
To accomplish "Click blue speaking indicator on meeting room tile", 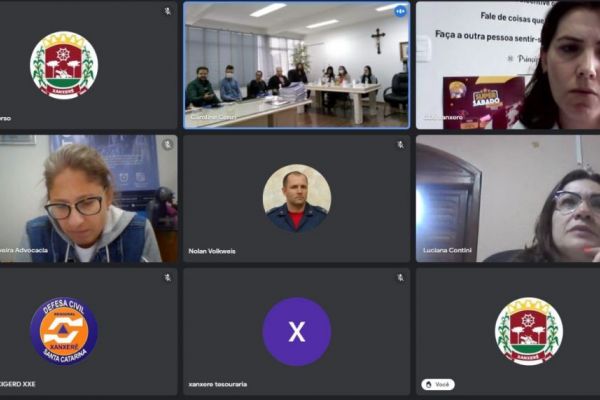I will pos(400,11).
